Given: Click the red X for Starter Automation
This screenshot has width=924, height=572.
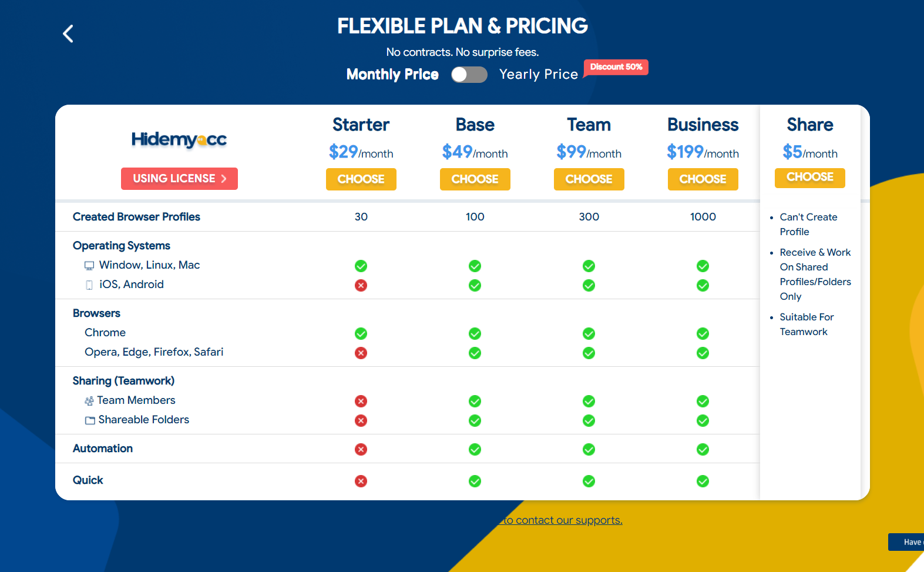Looking at the screenshot, I should [x=361, y=450].
